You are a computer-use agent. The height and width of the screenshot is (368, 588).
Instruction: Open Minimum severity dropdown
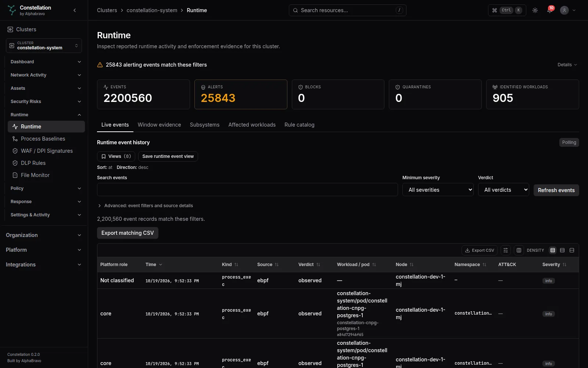click(438, 190)
